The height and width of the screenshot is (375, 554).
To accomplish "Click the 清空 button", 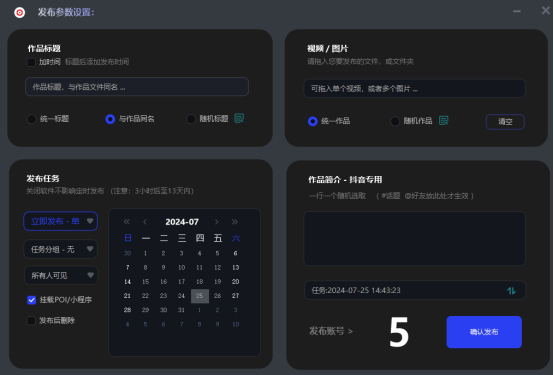I will pyautogui.click(x=505, y=122).
